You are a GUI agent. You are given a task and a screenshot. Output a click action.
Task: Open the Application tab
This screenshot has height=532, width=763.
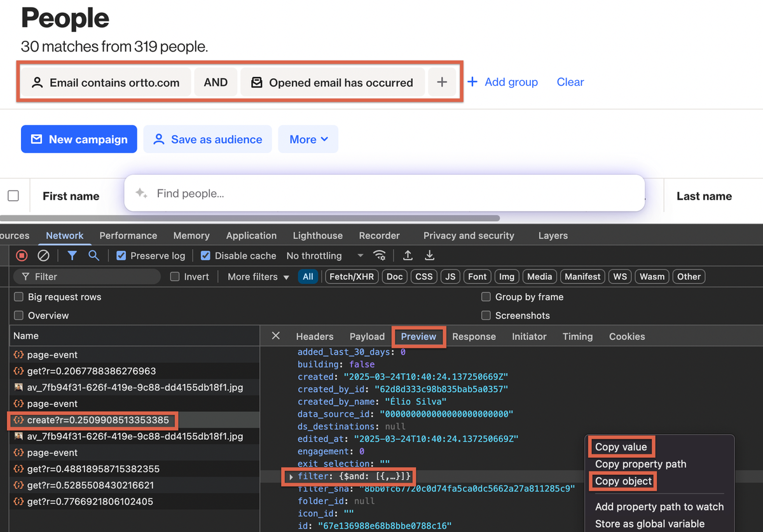pos(251,235)
